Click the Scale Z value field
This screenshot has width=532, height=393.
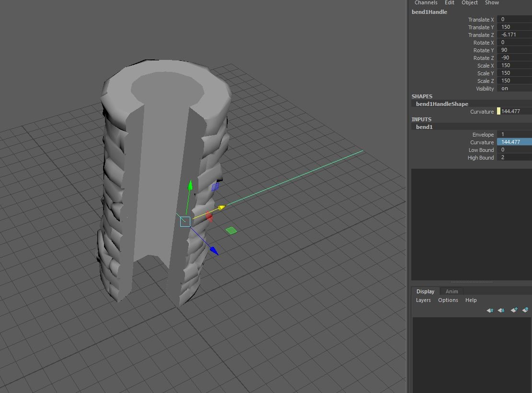[514, 81]
